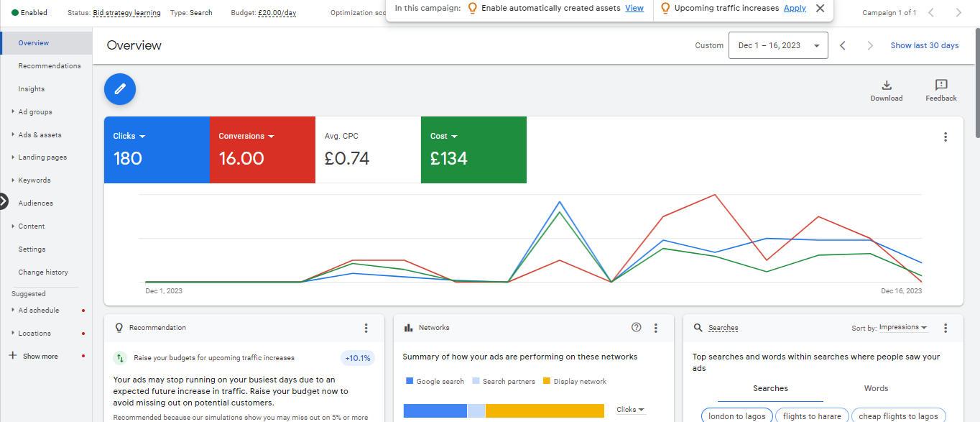This screenshot has height=422, width=980.
Task: Open the Conversions metric dropdown
Action: tap(271, 136)
